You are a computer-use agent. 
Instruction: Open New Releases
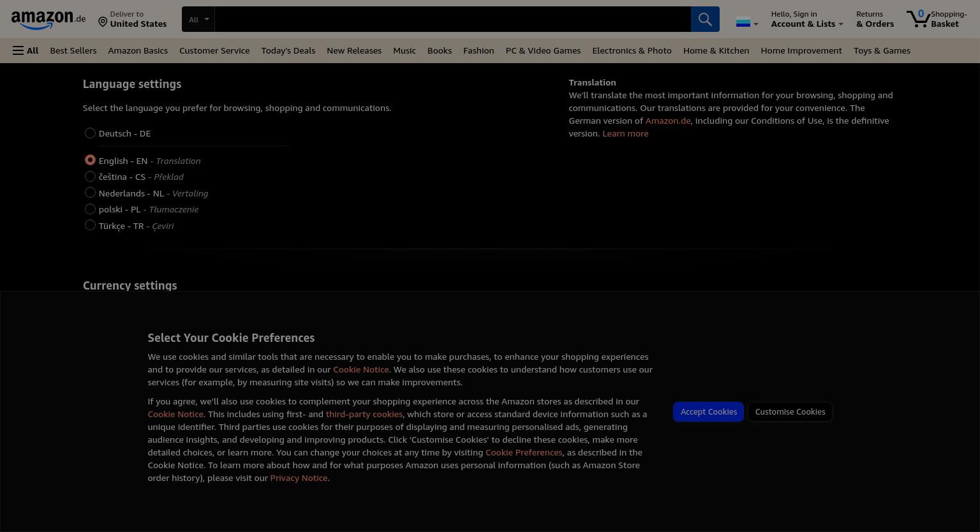pos(354,50)
